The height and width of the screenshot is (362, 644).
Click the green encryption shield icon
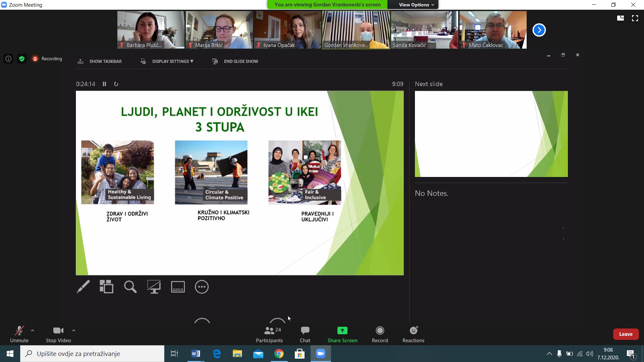[22, 59]
